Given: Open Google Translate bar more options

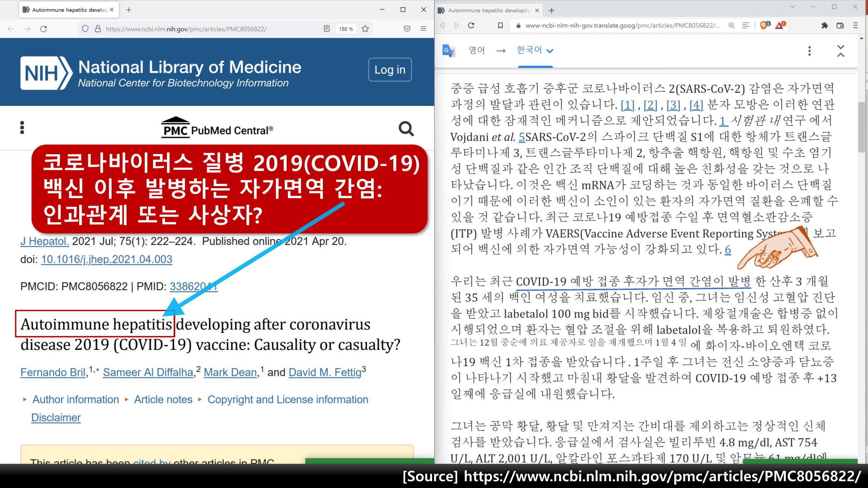Looking at the screenshot, I should pos(809,51).
